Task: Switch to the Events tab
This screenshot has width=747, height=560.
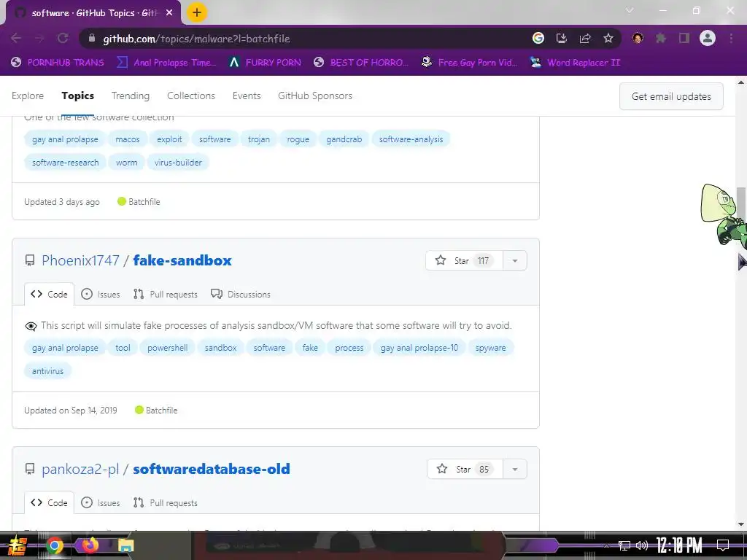Action: pyautogui.click(x=247, y=96)
